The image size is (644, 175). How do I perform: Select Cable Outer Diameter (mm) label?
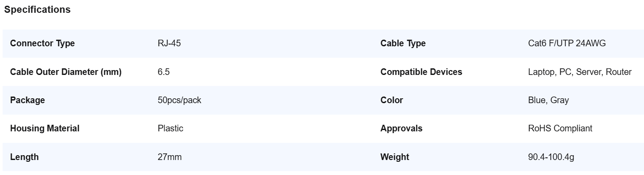coord(66,72)
